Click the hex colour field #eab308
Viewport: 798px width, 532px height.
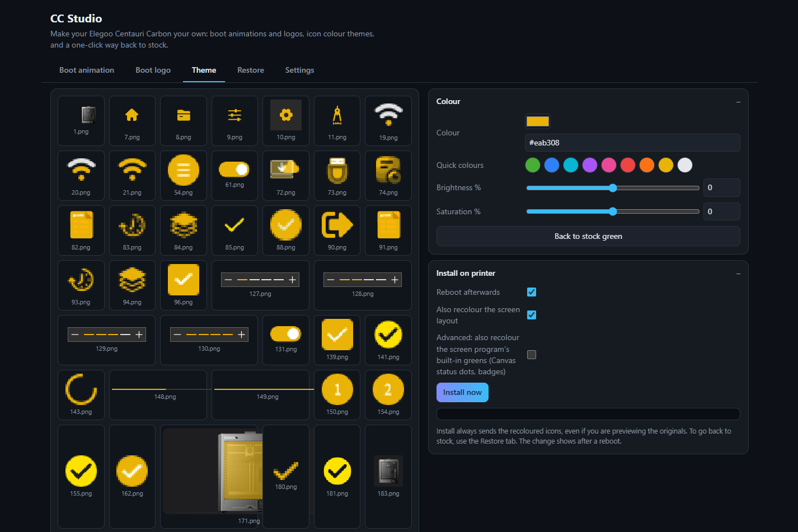632,143
